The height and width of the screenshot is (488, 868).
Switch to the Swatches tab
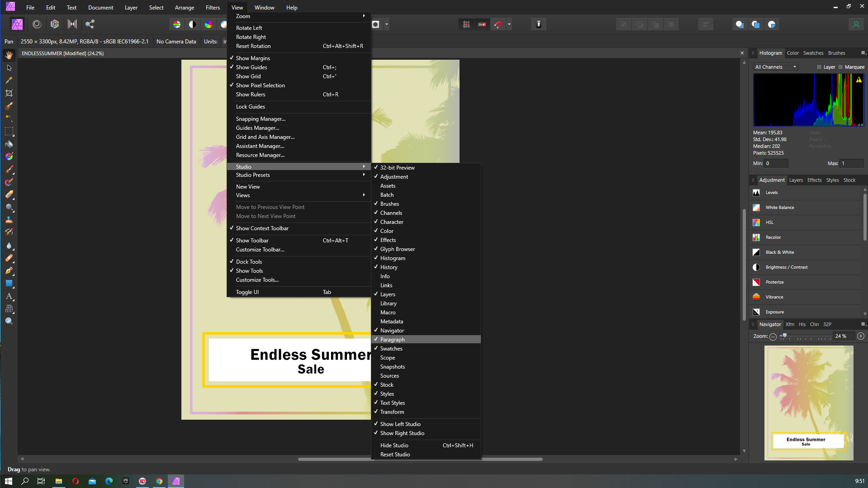click(813, 53)
